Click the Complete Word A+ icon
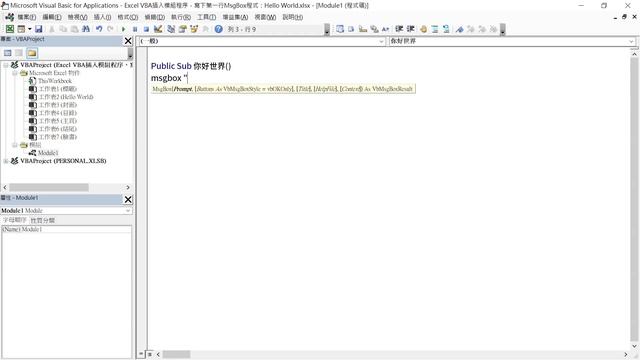 click(x=385, y=29)
